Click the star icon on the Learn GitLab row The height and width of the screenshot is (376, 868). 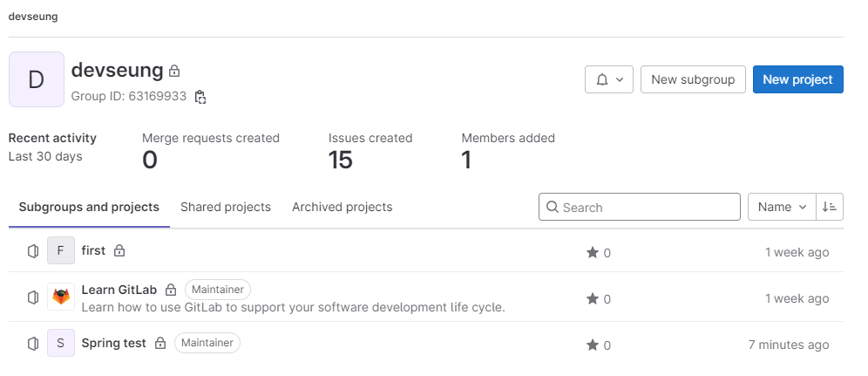point(593,299)
